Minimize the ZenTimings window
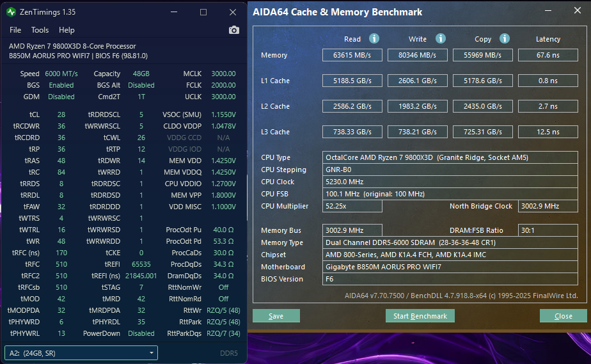Screen dimensions: 591x364 pyautogui.click(x=174, y=12)
